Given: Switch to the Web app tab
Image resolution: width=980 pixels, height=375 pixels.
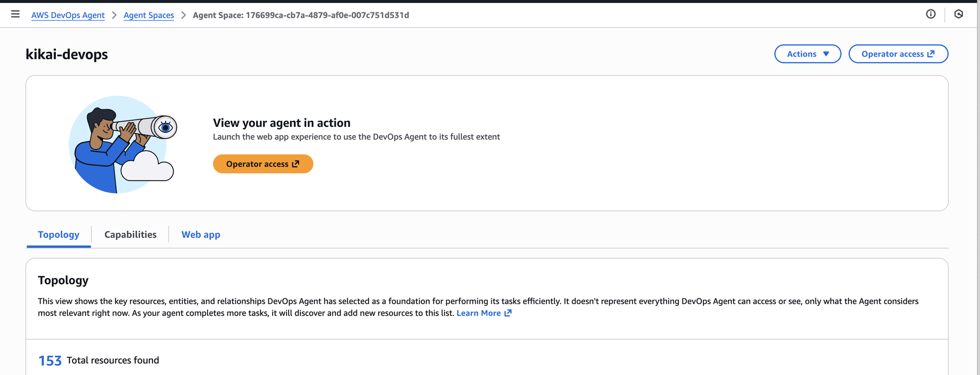Looking at the screenshot, I should pyautogui.click(x=200, y=234).
